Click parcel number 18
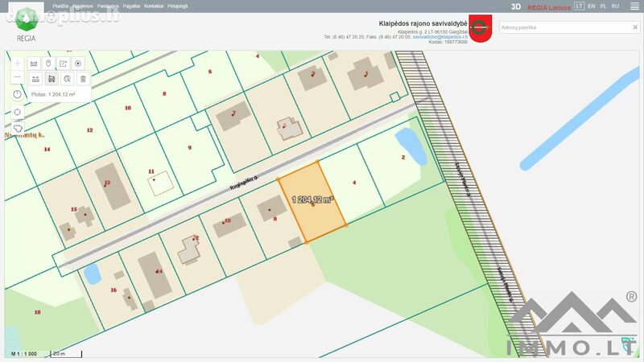 pyautogui.click(x=37, y=312)
